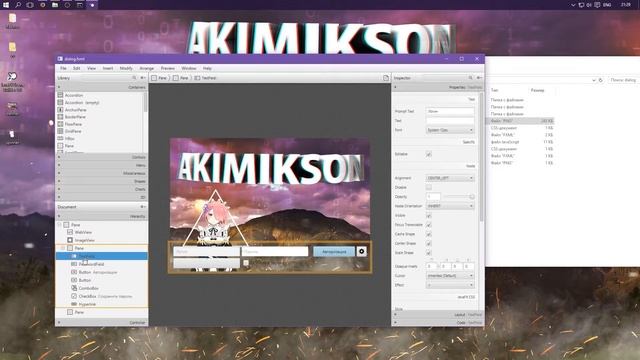Choose AnchorPane from the Containers list

(76, 110)
